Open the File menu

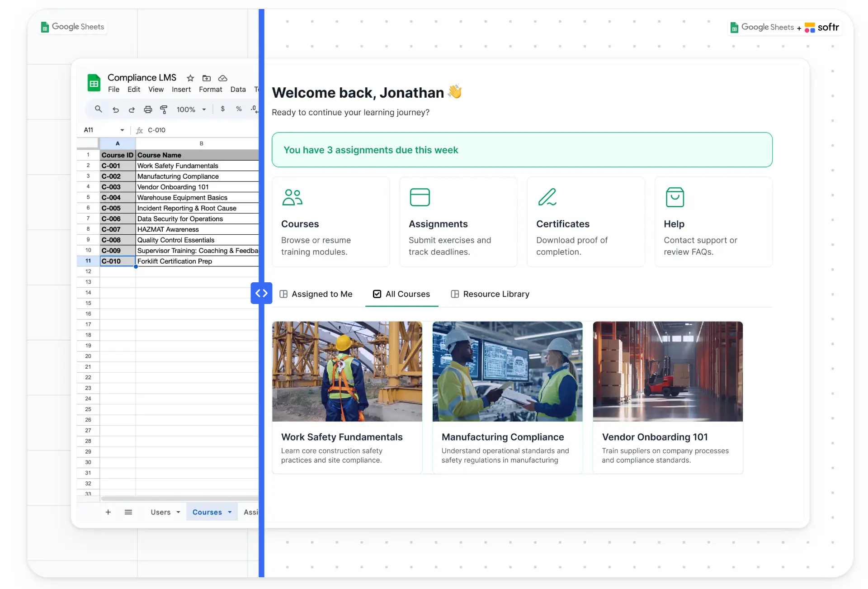[113, 90]
